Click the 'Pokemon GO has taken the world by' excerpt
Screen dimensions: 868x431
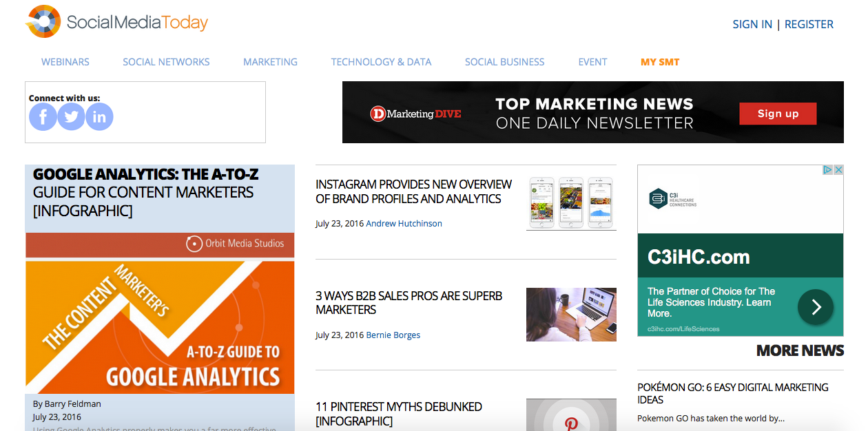pos(711,418)
